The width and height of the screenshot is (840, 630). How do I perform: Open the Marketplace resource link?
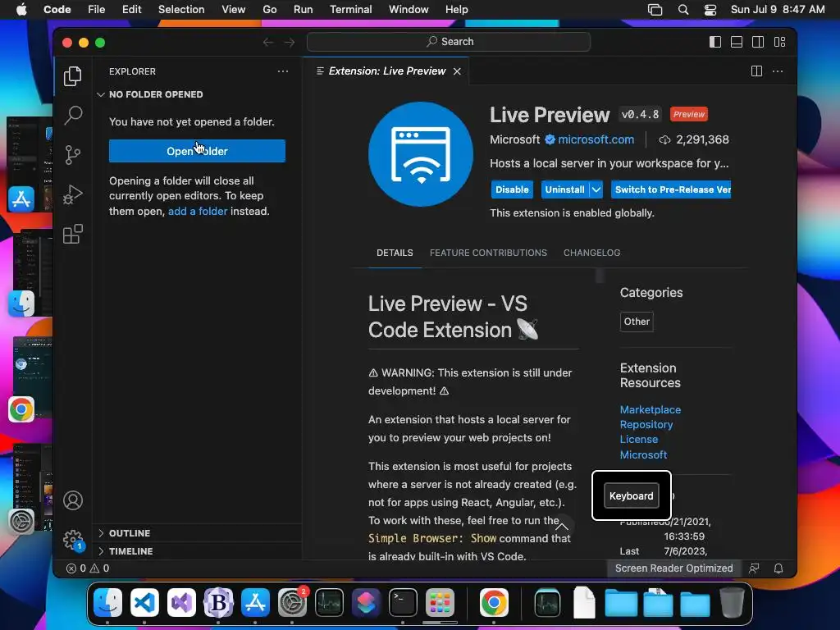[650, 410]
